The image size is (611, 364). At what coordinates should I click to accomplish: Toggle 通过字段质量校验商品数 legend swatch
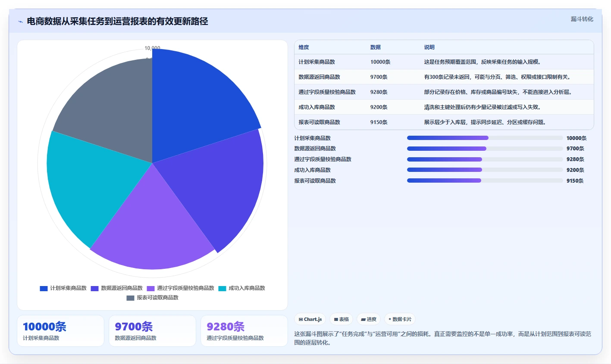(x=150, y=289)
